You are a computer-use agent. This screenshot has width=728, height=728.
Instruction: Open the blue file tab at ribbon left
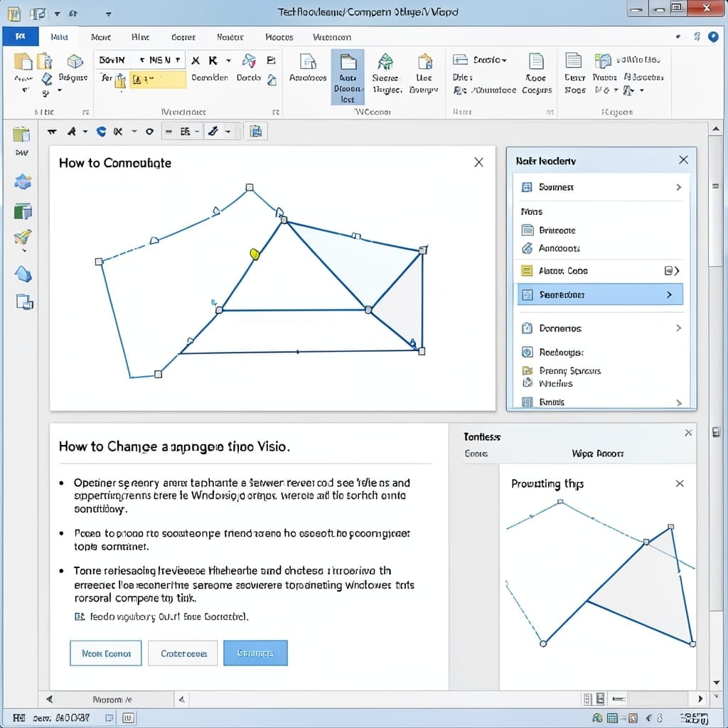(20, 37)
